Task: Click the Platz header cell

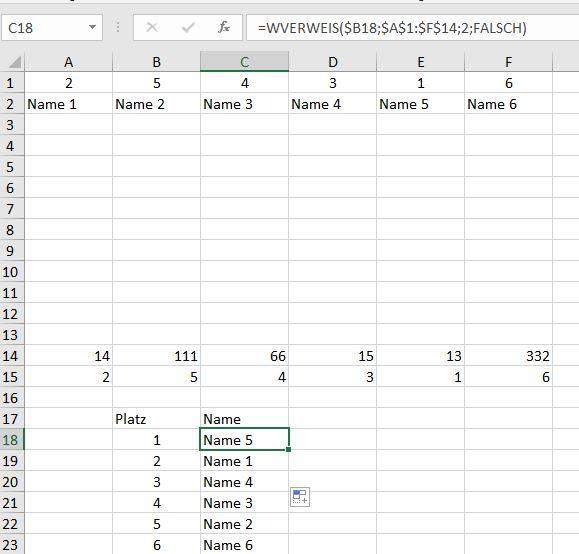Action: coord(157,419)
